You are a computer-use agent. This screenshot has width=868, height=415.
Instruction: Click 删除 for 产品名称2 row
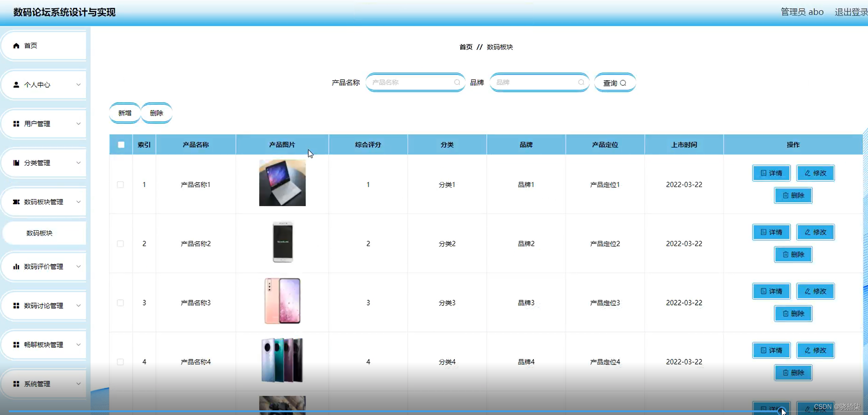click(x=793, y=254)
